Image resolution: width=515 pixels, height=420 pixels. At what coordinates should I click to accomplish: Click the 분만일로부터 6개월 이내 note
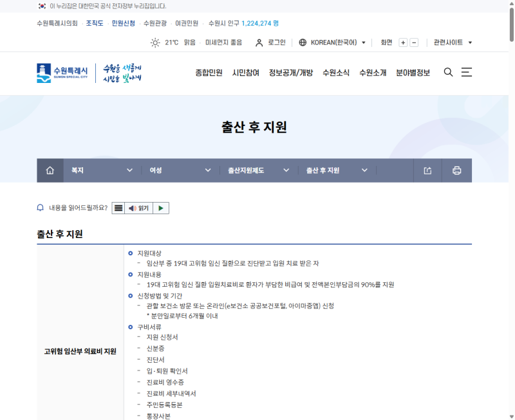[182, 316]
